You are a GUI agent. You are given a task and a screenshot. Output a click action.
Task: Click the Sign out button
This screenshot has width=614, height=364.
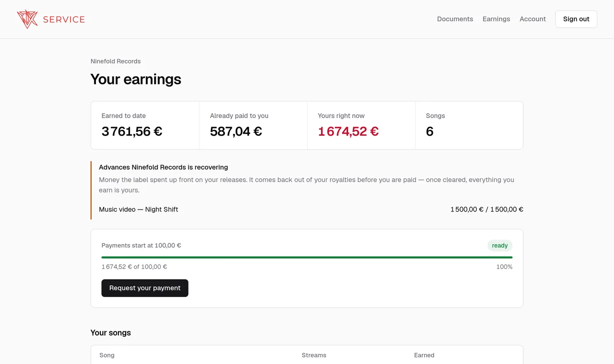[576, 19]
